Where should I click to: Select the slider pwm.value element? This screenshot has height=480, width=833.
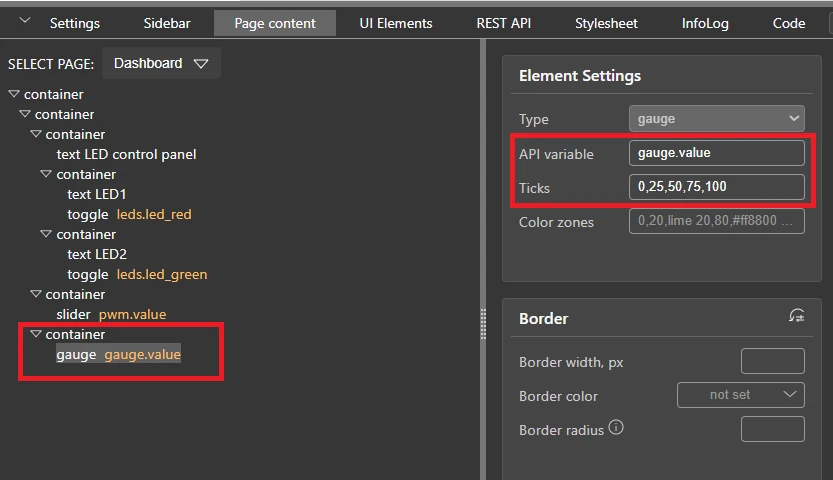[x=111, y=314]
